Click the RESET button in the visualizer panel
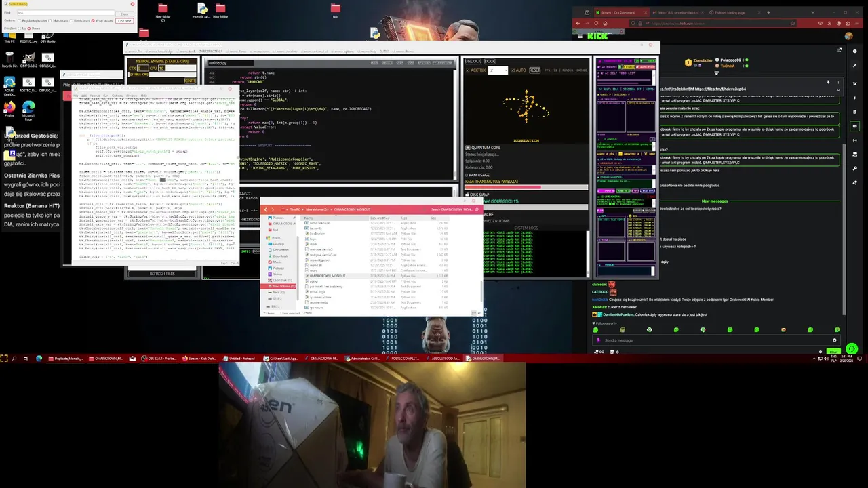The height and width of the screenshot is (488, 868). 535,70
